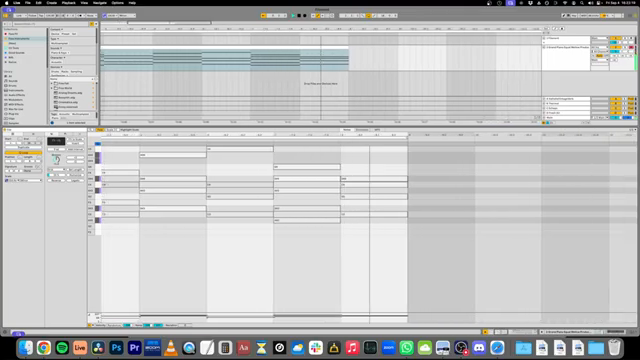Screen dimensions: 640x360
Task: Click the orange Groove button in clip panel
Action: pyautogui.click(x=23, y=153)
